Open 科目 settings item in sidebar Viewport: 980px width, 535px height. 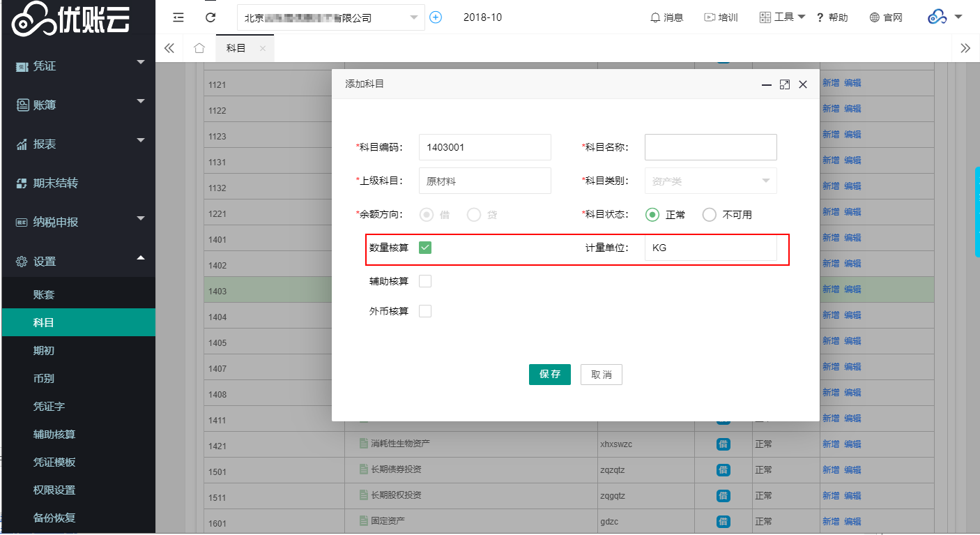[78, 322]
